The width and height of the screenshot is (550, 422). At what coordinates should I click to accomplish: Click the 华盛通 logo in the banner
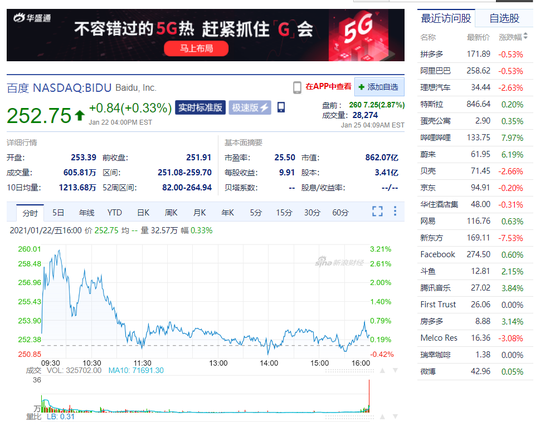32,18
